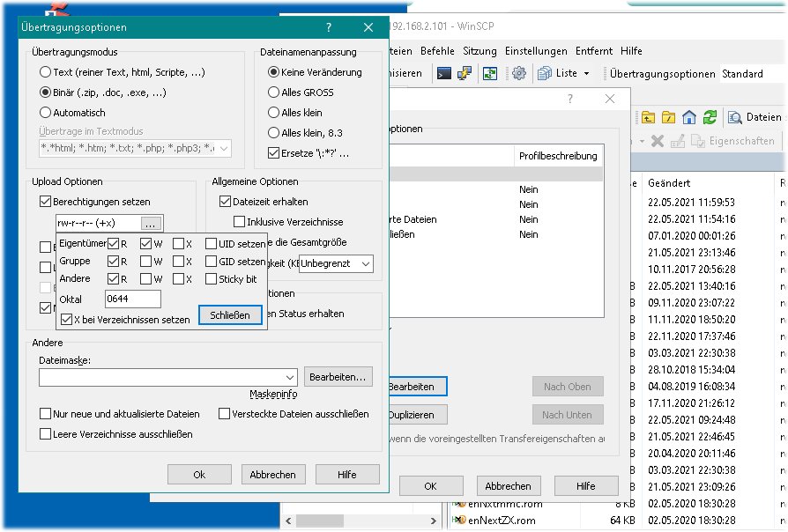Enable the Sticky bit checkbox
The height and width of the screenshot is (532, 788).
click(212, 279)
